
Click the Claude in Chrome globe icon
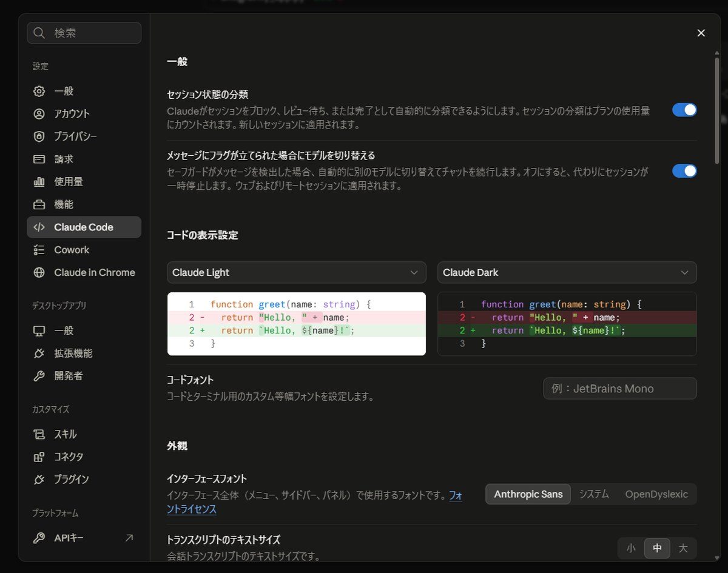click(39, 273)
